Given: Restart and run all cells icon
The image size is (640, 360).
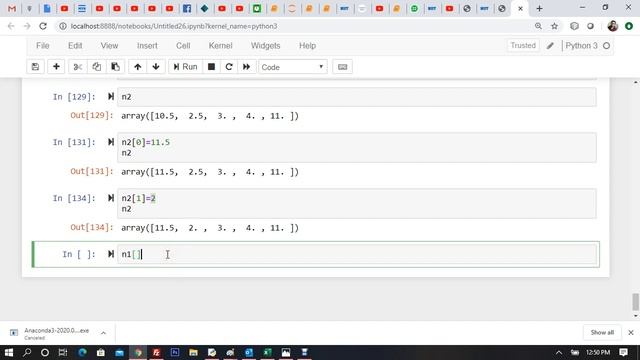Looking at the screenshot, I should tap(246, 67).
